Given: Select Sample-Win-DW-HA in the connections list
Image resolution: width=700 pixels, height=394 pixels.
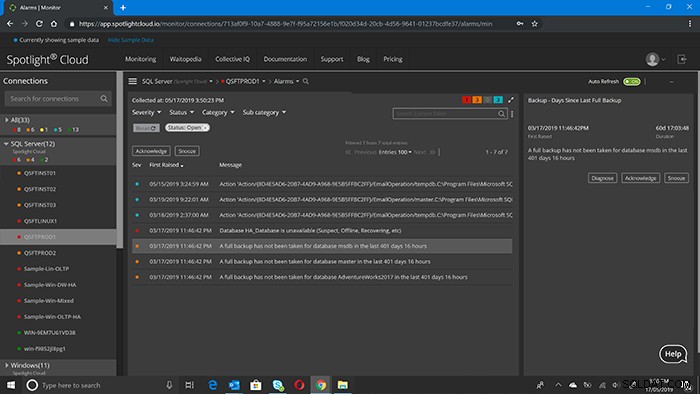Looking at the screenshot, I should (x=50, y=285).
